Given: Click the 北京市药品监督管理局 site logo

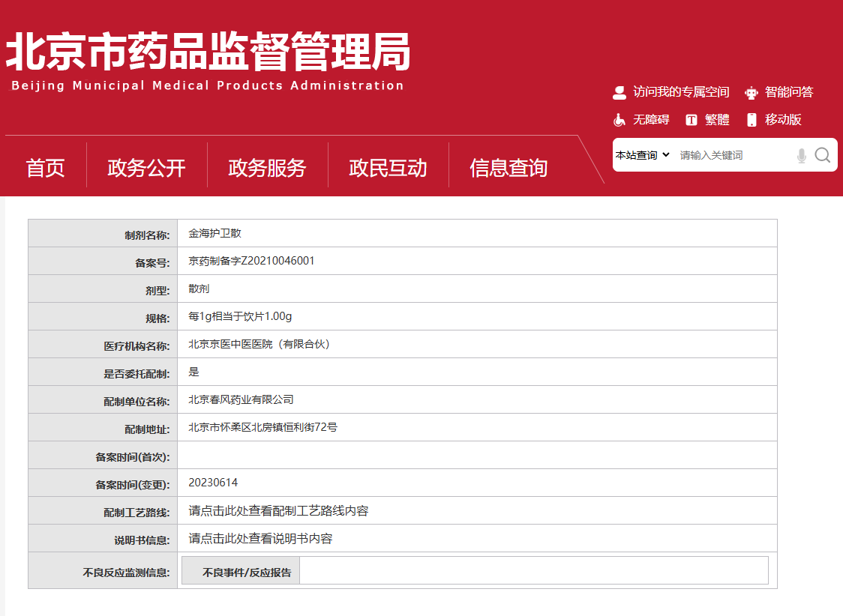Looking at the screenshot, I should [x=208, y=60].
